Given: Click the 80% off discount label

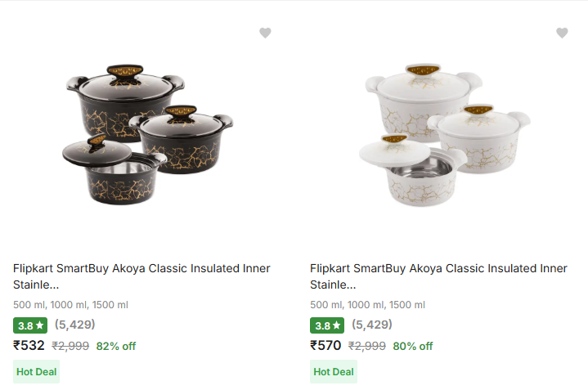Looking at the screenshot, I should point(413,346).
